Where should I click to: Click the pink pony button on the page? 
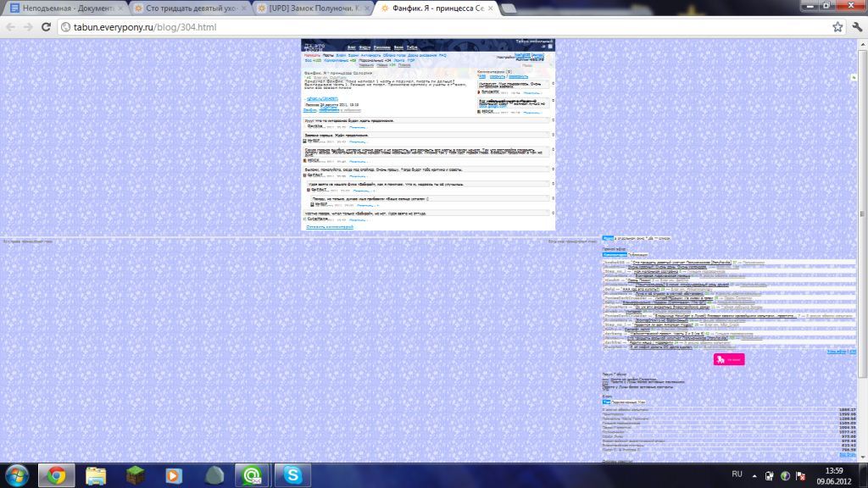(x=729, y=359)
